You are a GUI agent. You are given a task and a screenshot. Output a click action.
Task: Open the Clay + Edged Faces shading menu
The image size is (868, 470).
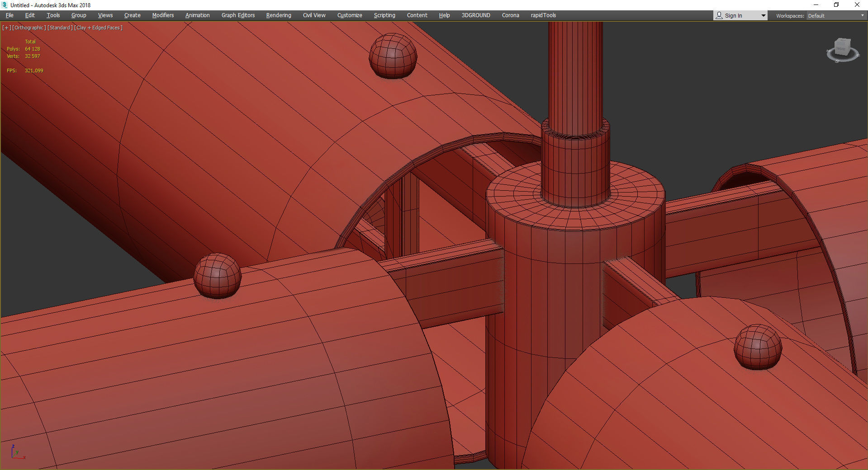[x=98, y=28]
